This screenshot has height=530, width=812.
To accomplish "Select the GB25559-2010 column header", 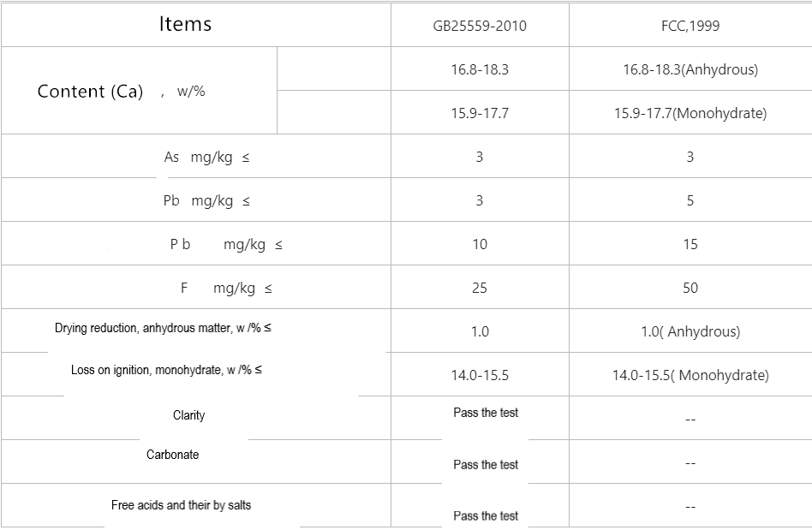I will pos(480,26).
